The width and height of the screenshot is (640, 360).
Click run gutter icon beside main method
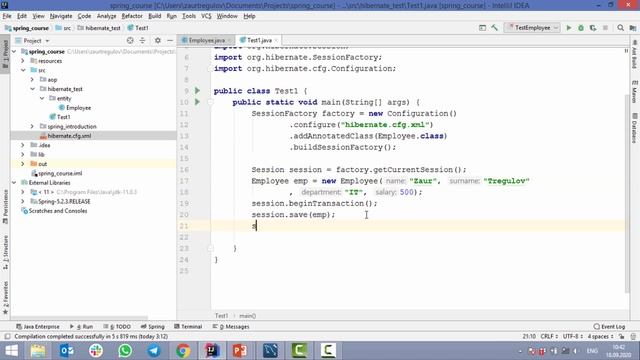[197, 102]
